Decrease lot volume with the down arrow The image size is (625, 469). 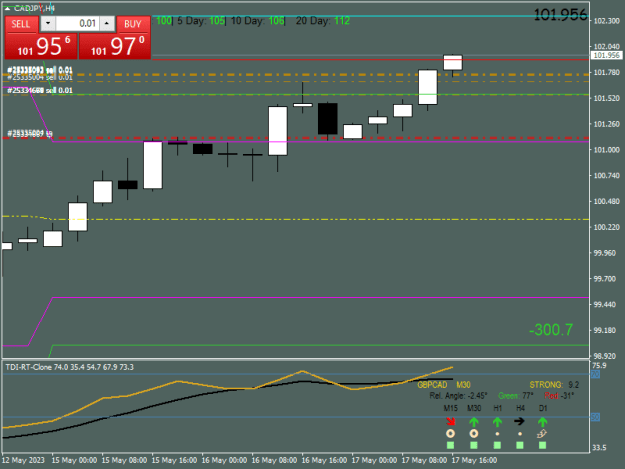48,24
